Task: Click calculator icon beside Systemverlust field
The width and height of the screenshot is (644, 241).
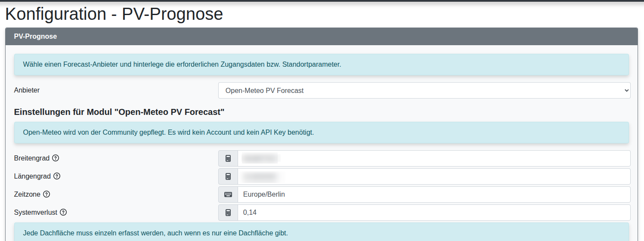Action: [228, 213]
